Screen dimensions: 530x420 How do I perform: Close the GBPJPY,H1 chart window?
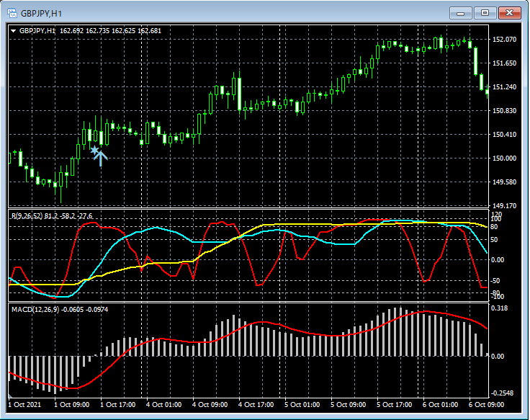click(x=510, y=12)
